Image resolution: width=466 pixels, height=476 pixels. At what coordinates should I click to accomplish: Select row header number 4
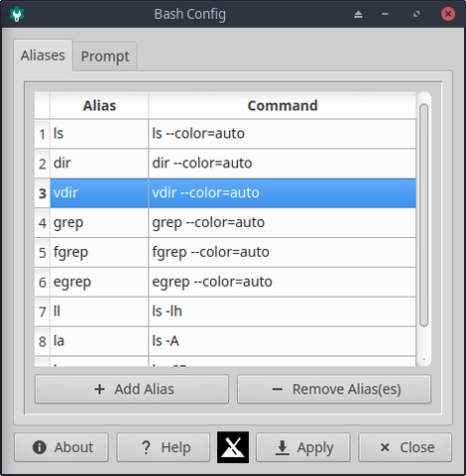pos(43,223)
